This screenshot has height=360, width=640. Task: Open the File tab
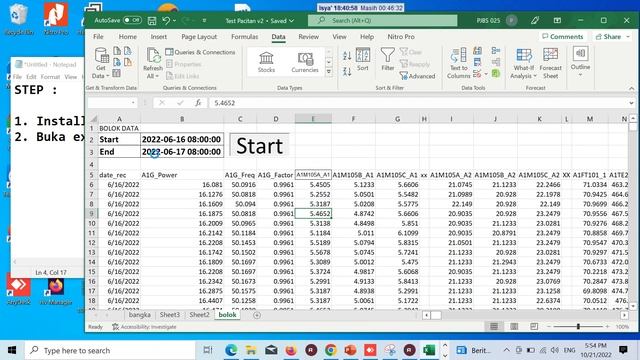pos(98,37)
